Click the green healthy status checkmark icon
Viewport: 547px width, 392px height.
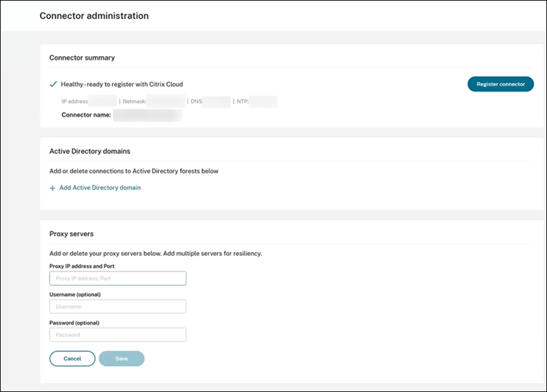tap(53, 84)
